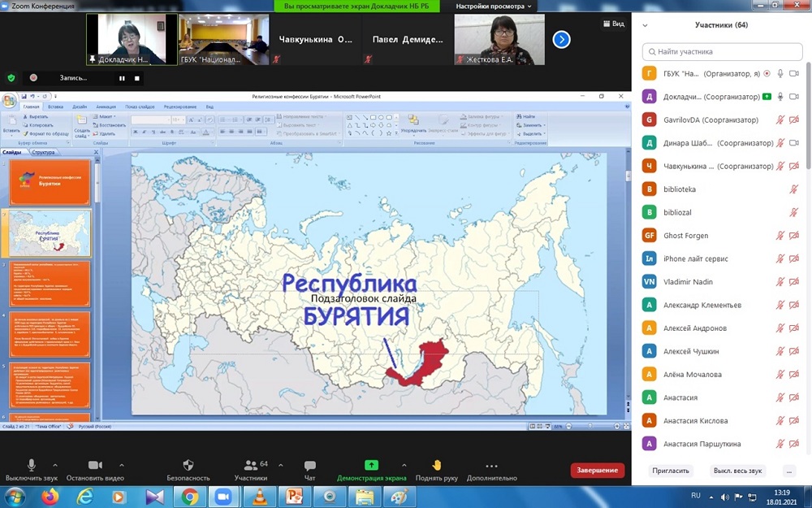Open Paint from the taskbar
The width and height of the screenshot is (812, 508).
click(x=400, y=497)
